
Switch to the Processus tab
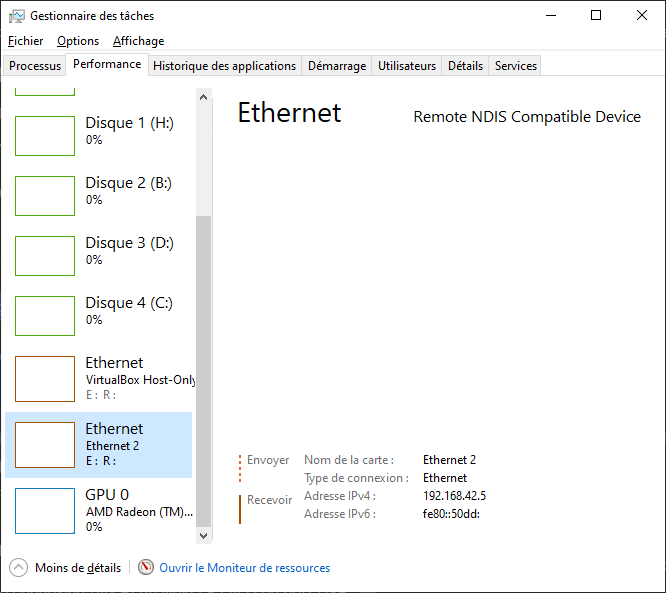35,66
